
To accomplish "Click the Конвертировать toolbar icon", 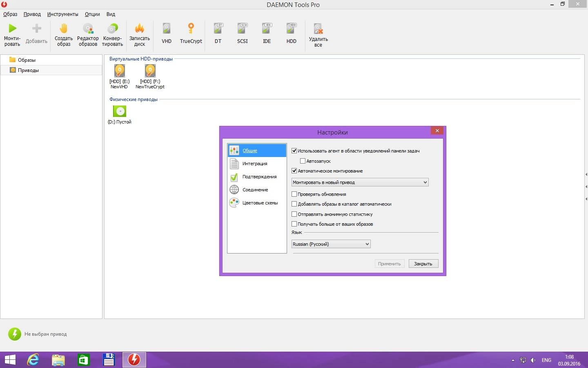I will (112, 28).
